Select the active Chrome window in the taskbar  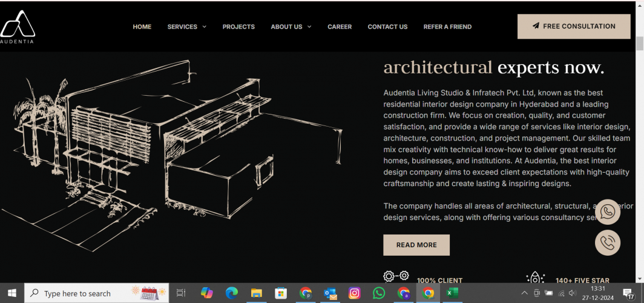click(x=429, y=293)
